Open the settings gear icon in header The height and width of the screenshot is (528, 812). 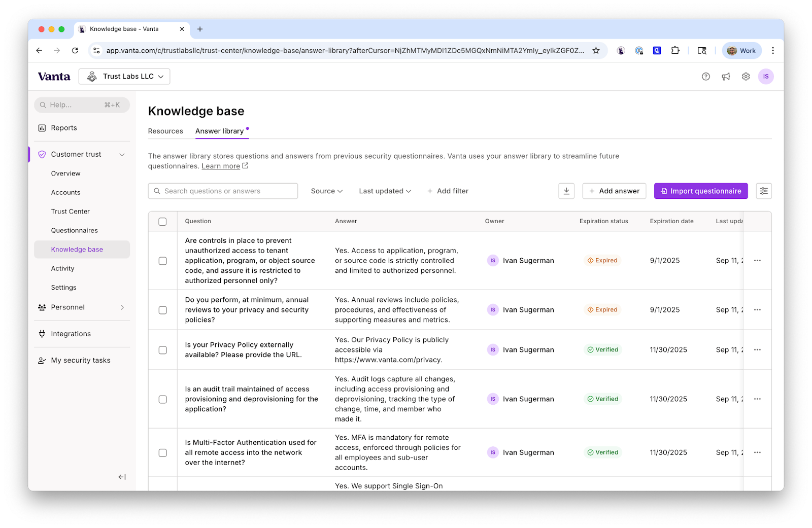point(746,77)
